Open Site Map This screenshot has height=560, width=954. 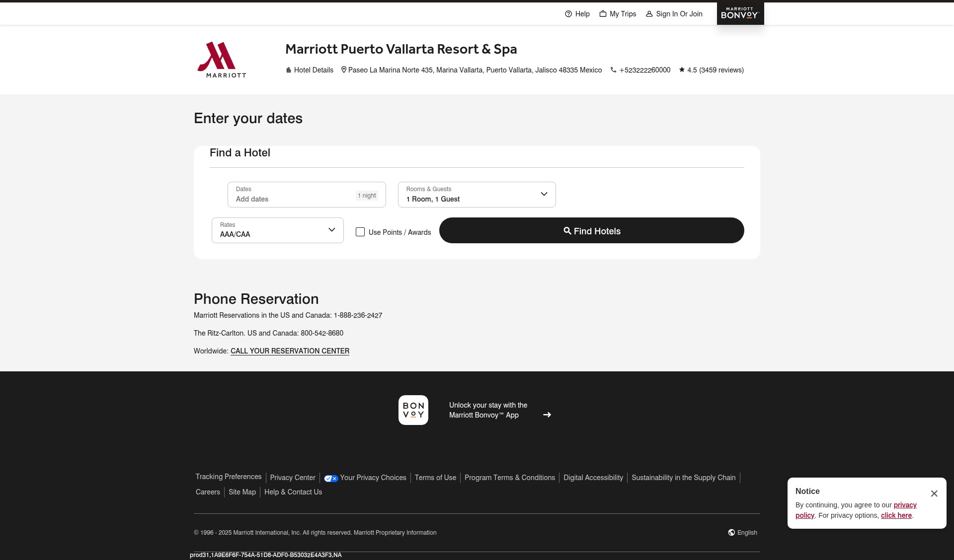242,492
